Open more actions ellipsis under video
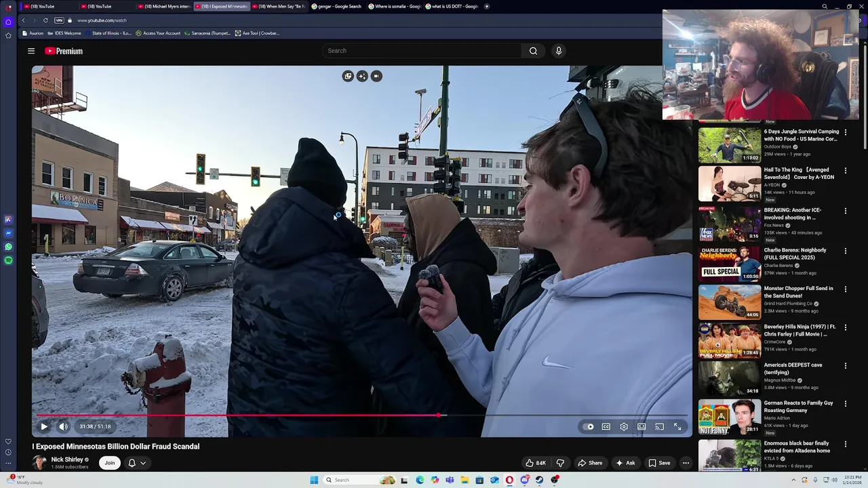 click(x=686, y=463)
